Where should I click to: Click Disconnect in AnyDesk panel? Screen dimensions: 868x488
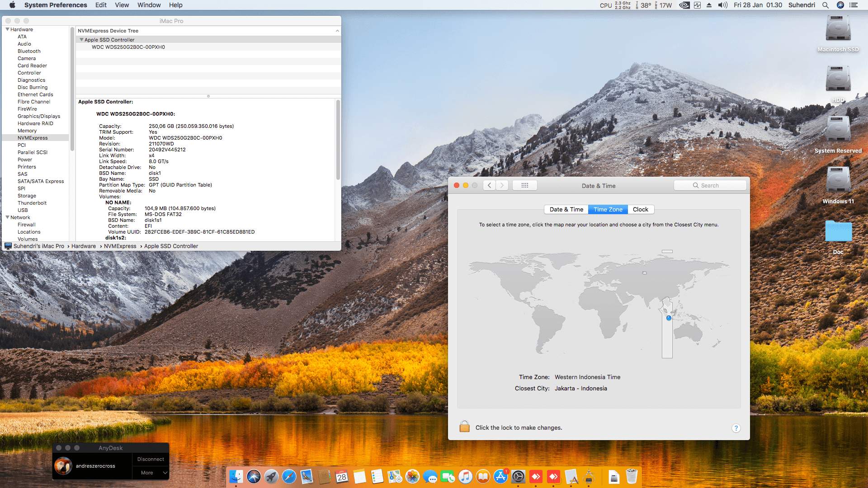tap(151, 459)
